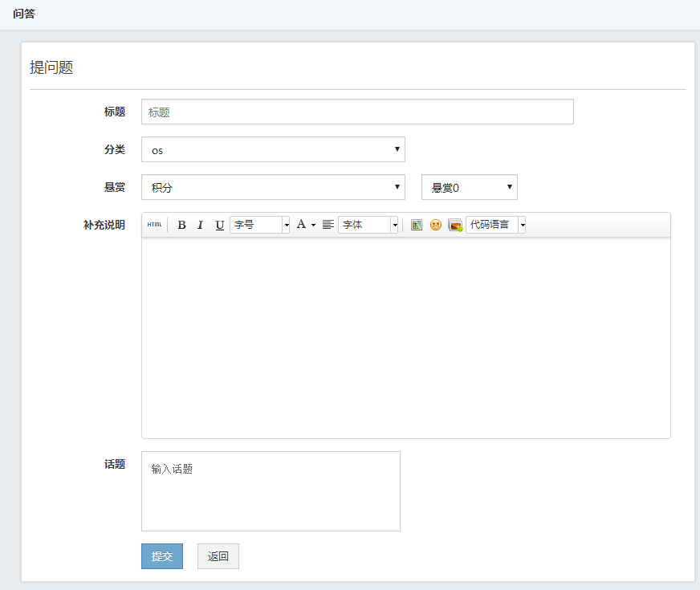
Task: Open the 字体 font family dropdown
Action: coord(368,225)
